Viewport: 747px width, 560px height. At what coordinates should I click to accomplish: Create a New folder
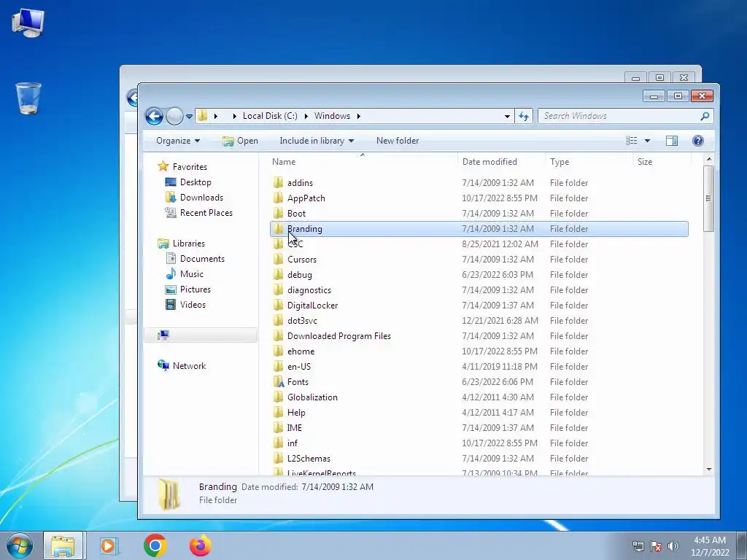click(x=398, y=141)
